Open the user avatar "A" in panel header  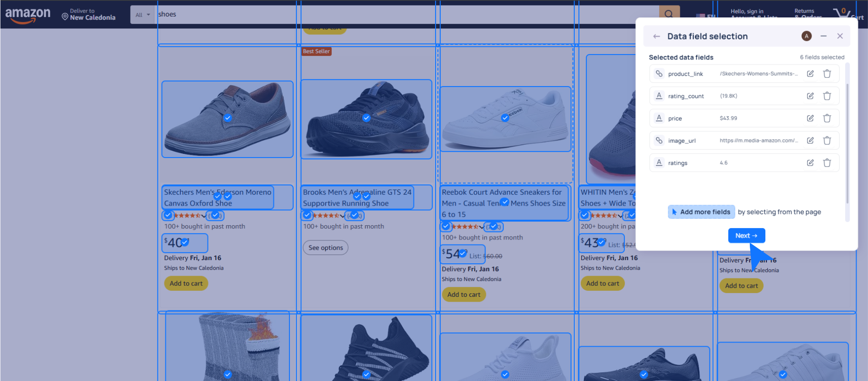(806, 36)
